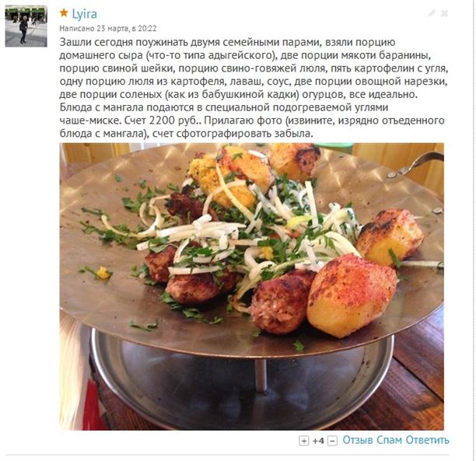The width and height of the screenshot is (476, 461).
Task: View the +4 rating score
Action: tap(318, 441)
